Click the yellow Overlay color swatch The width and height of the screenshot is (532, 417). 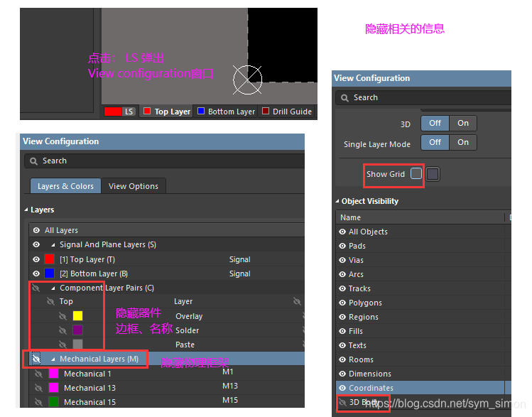point(78,316)
